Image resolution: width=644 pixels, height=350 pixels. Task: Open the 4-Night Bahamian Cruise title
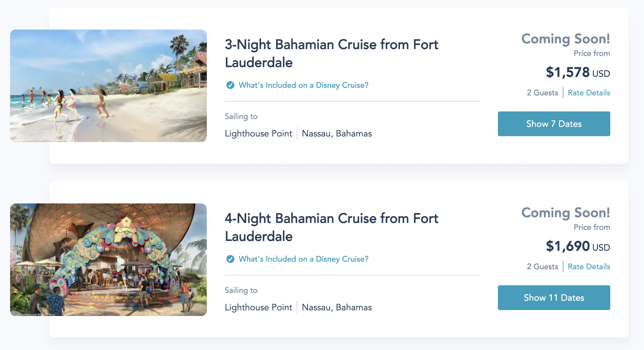[x=331, y=227]
